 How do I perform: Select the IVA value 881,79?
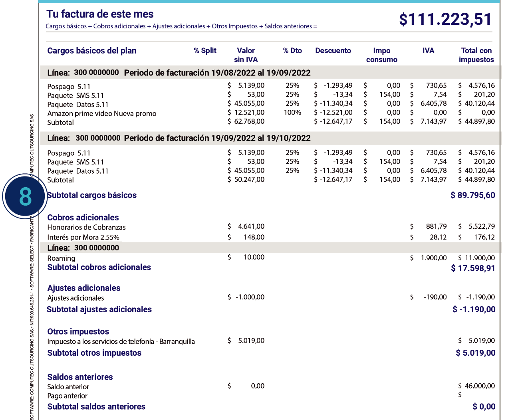coord(436,226)
